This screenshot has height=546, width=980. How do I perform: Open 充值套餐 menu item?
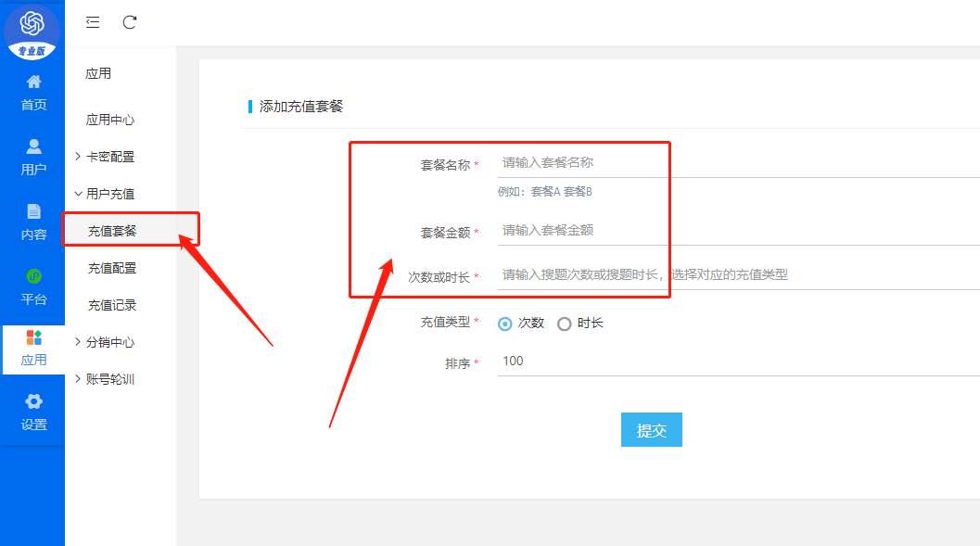point(112,231)
